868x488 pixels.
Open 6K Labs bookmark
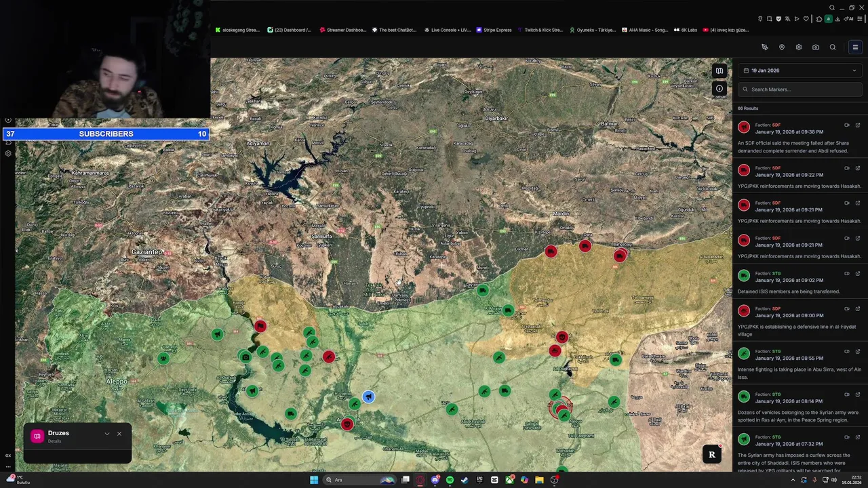[685, 30]
